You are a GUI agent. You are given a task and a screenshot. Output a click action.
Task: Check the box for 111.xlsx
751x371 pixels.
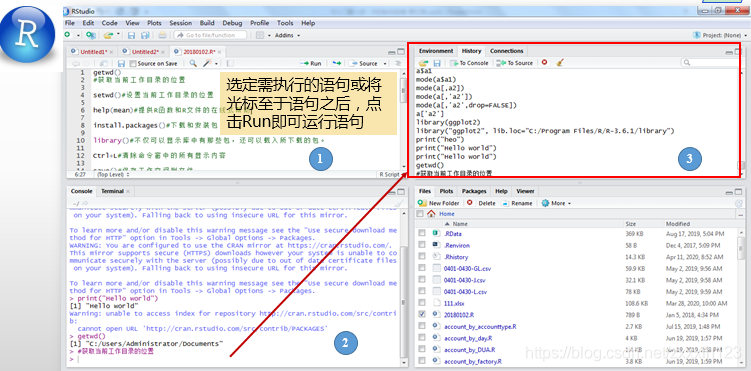(421, 303)
